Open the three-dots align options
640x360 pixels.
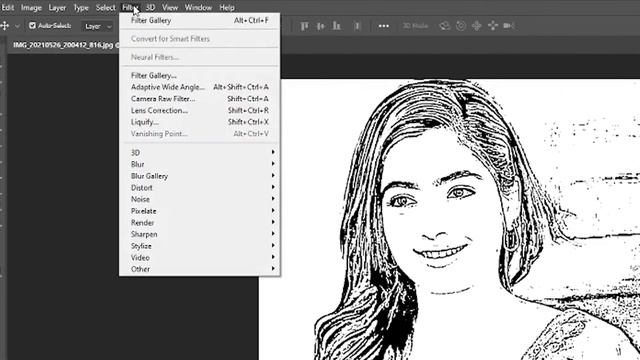(383, 26)
